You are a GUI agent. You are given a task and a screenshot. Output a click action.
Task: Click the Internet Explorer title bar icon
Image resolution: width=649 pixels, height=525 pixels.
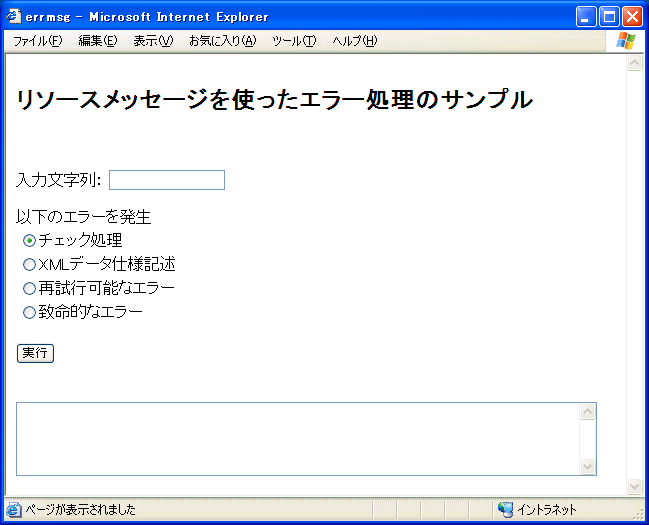coord(14,16)
